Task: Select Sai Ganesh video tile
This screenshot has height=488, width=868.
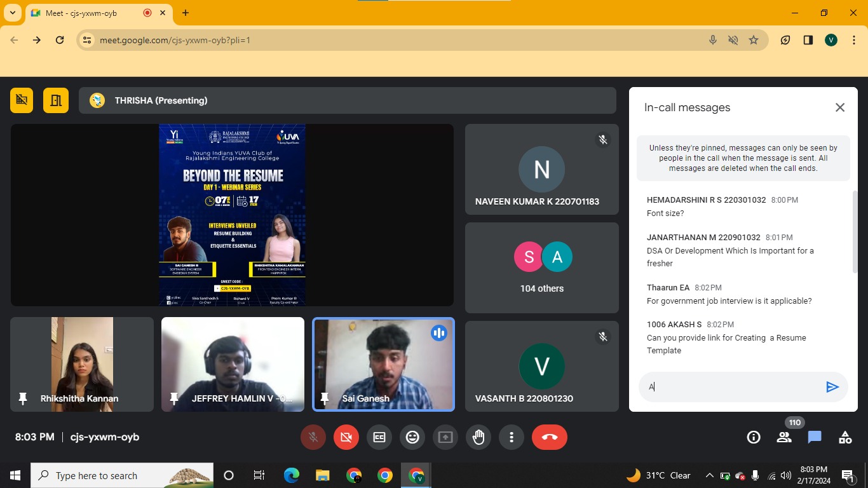Action: click(384, 364)
